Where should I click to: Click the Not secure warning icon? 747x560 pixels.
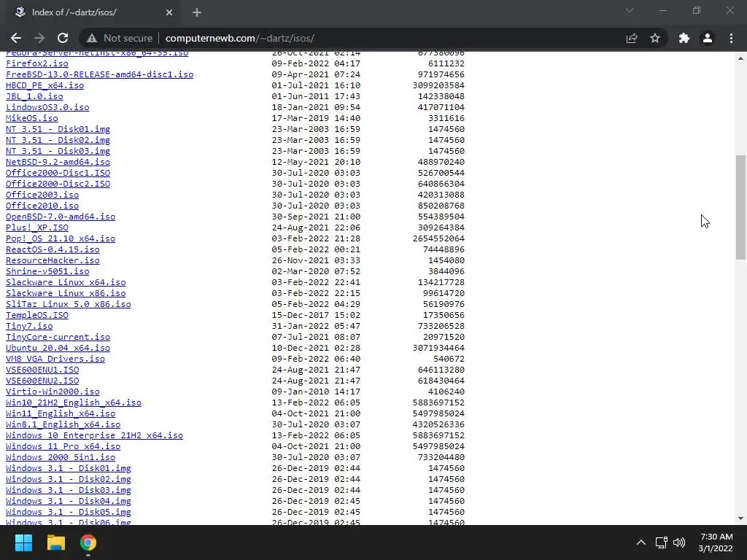91,38
